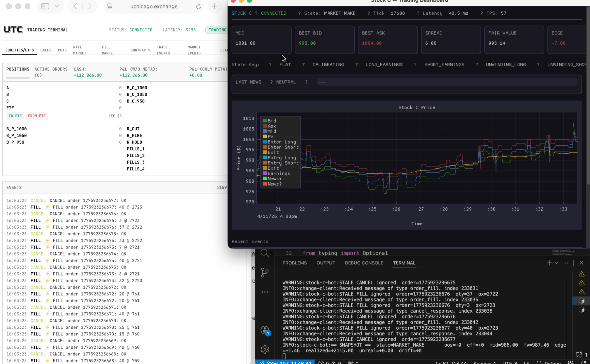Switch to the OUTPUT panel tab

pyautogui.click(x=326, y=263)
